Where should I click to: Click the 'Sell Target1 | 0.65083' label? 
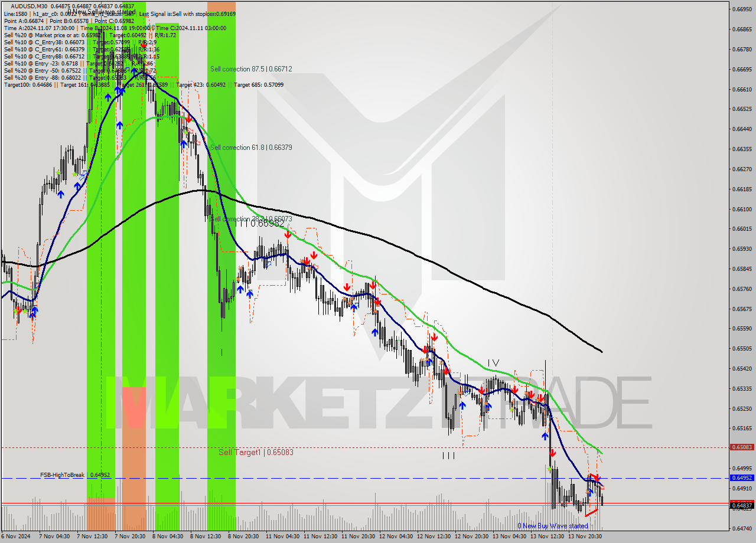(256, 452)
